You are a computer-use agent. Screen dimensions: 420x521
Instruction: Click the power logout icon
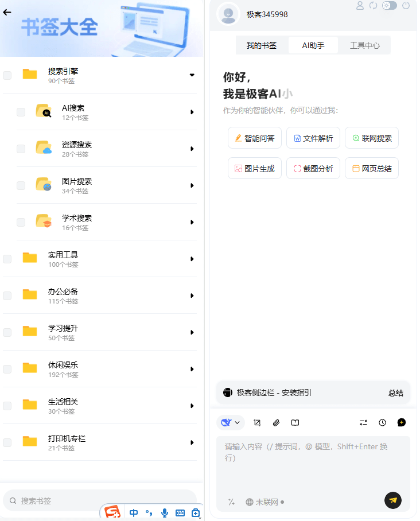406,5
